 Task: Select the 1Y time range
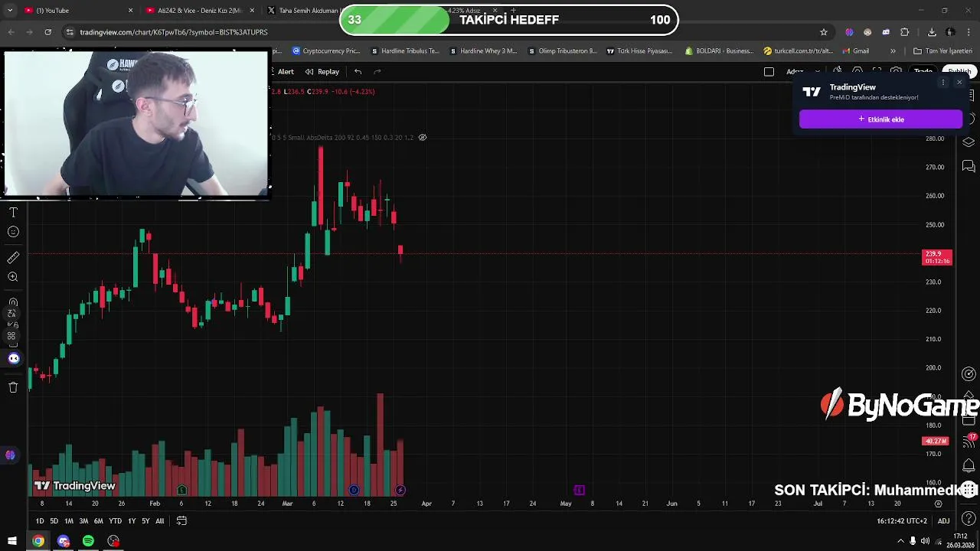point(132,520)
